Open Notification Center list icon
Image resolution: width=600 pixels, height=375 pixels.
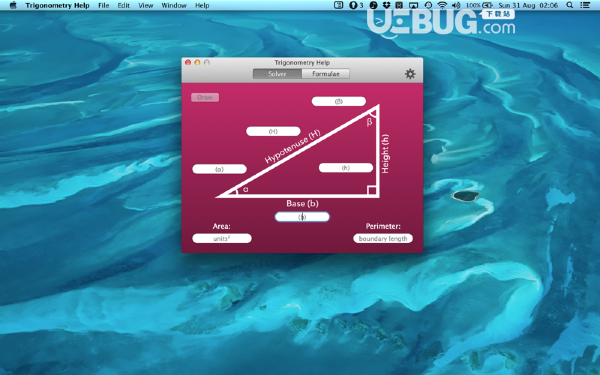585,5
